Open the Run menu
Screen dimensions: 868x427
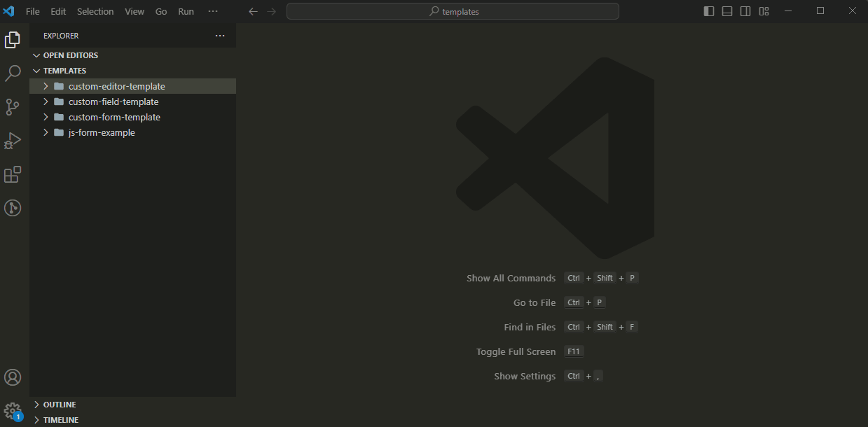click(x=186, y=10)
